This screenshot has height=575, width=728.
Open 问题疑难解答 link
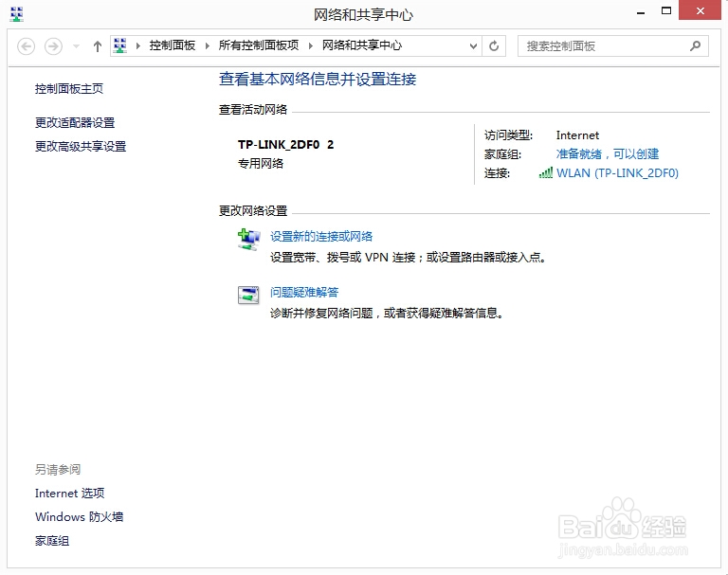304,293
